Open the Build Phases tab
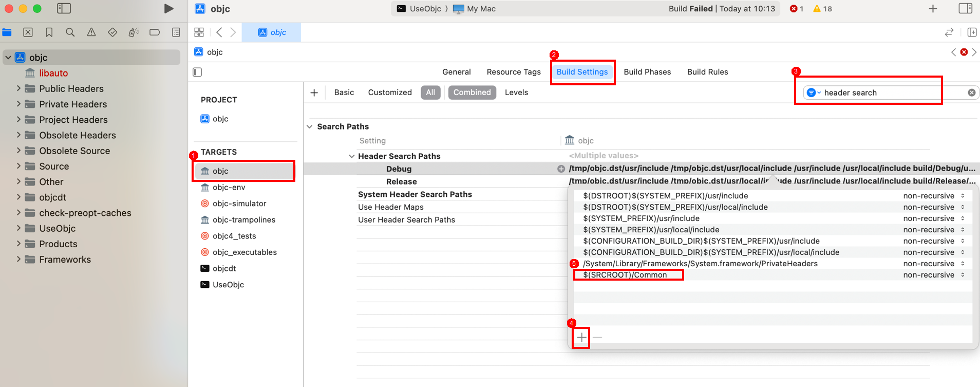This screenshot has height=387, width=980. point(647,72)
